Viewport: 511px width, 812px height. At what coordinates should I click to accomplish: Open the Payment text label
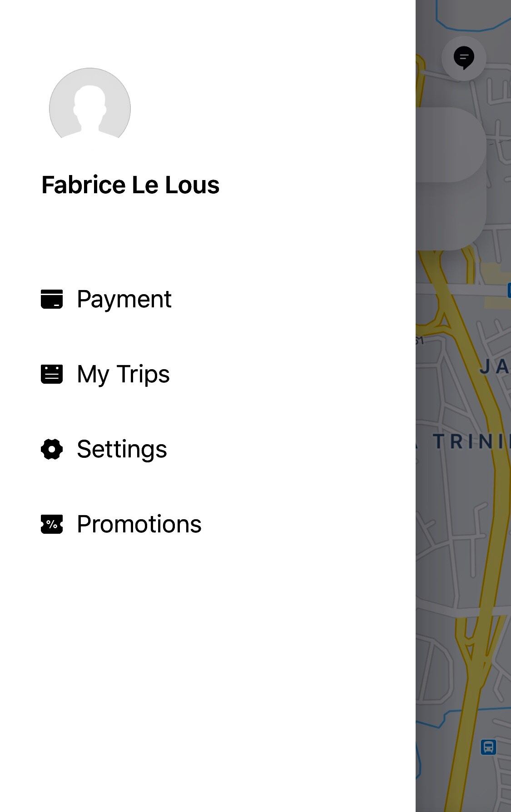[124, 299]
